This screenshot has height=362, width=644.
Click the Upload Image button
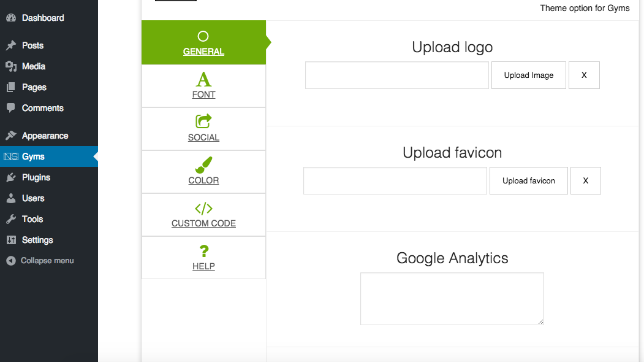(529, 75)
